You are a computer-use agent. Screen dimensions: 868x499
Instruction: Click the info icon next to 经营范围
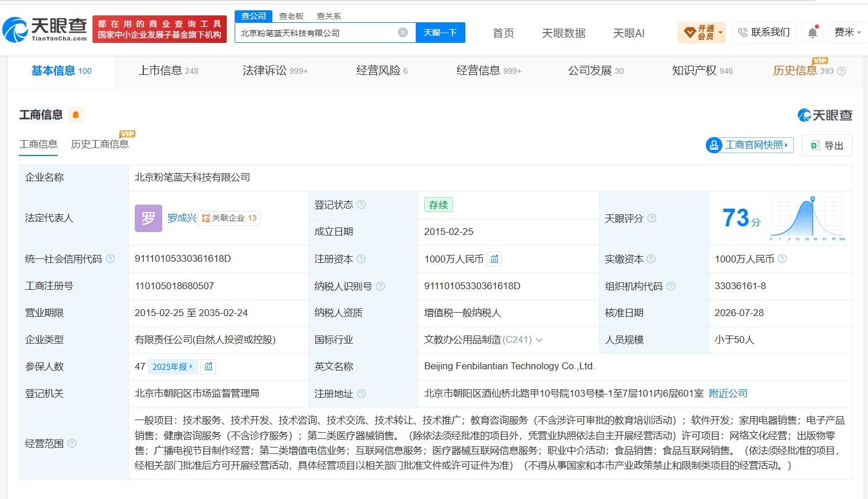click(72, 443)
